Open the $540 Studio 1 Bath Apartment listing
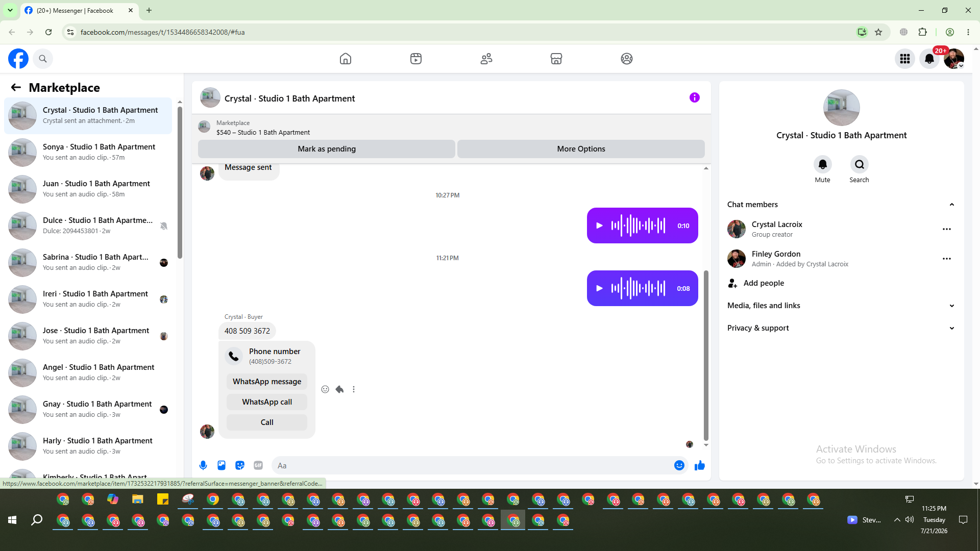The width and height of the screenshot is (980, 551). [x=263, y=132]
